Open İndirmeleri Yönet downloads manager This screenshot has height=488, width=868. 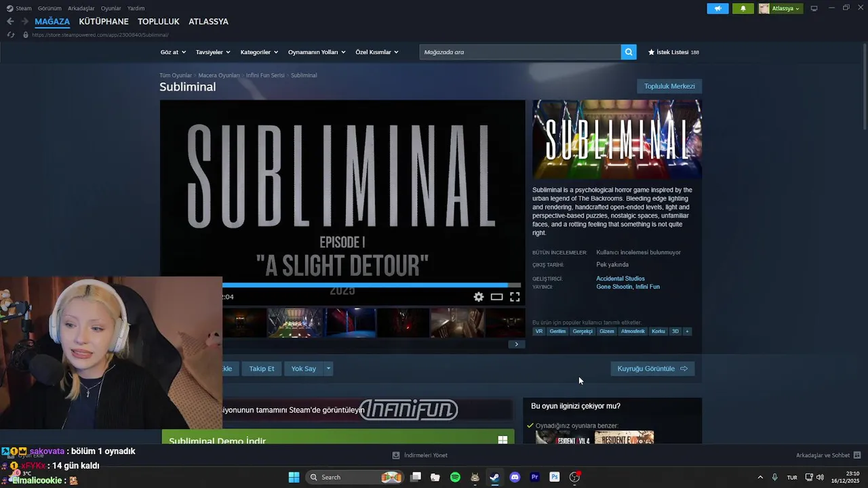pos(420,455)
